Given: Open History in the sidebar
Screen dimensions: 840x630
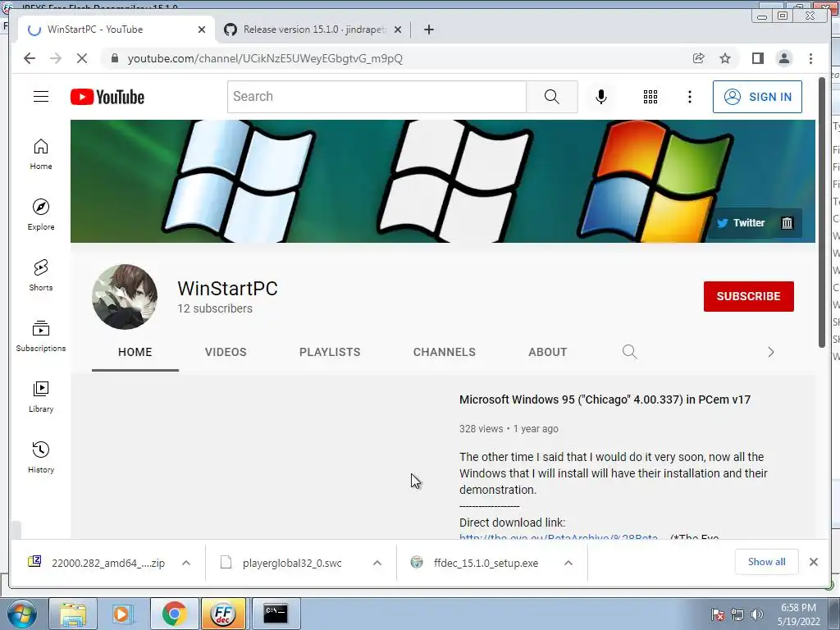Looking at the screenshot, I should coord(41,457).
